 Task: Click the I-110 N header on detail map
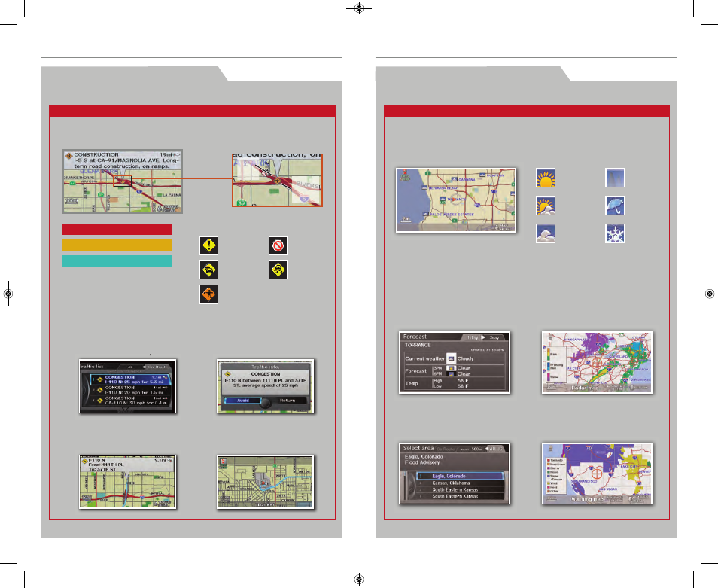point(96,460)
